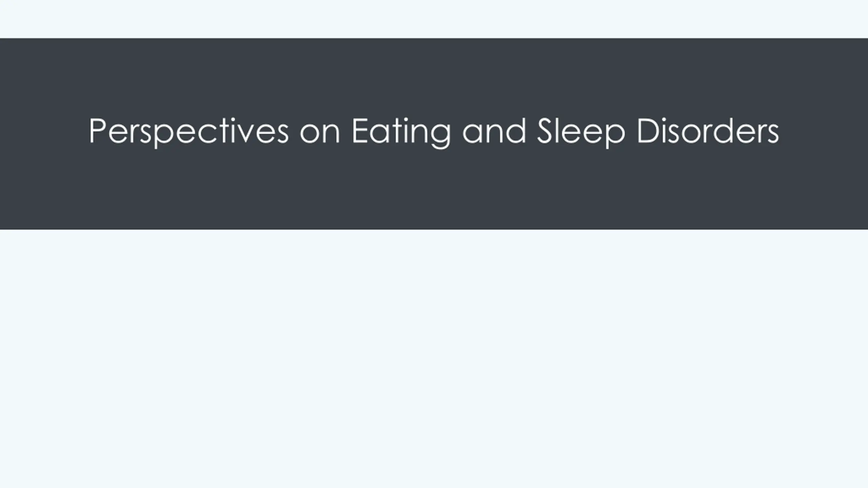Click the letter d in "and"
The height and width of the screenshot is (488, 868).
[x=515, y=131]
